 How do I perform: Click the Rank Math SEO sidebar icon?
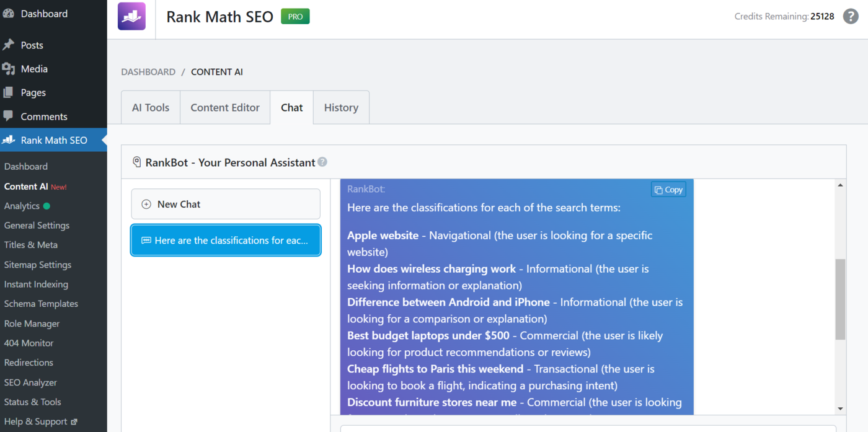[8, 140]
